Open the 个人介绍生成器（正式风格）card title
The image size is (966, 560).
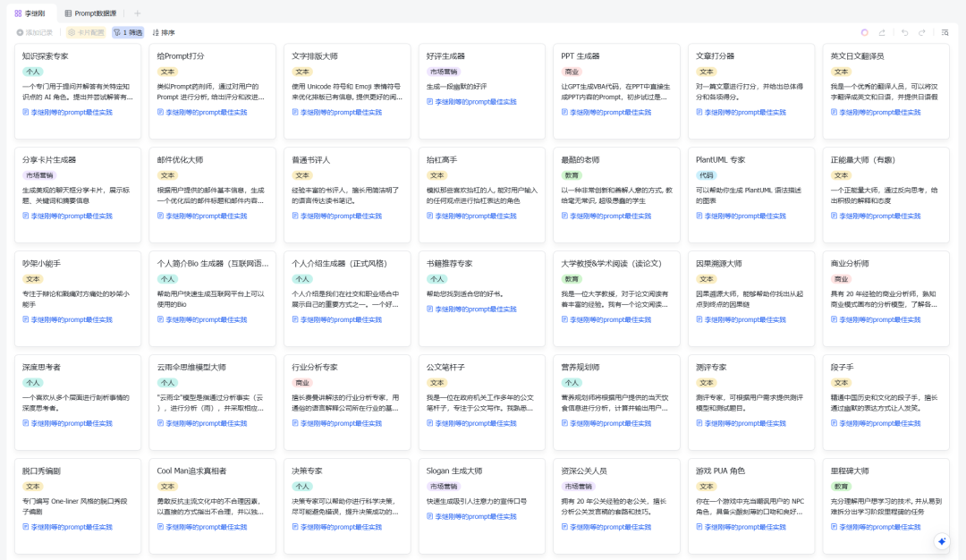340,263
